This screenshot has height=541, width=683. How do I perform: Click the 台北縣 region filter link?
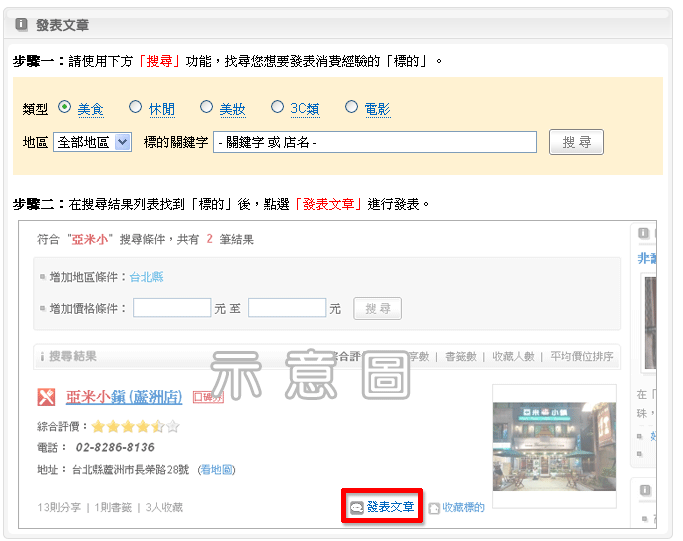tap(146, 277)
